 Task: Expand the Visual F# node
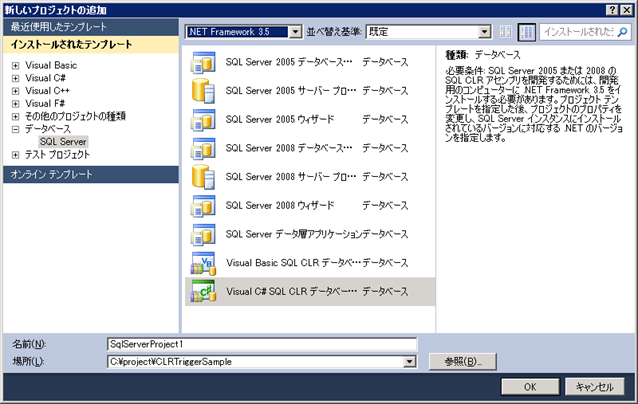pyautogui.click(x=15, y=104)
